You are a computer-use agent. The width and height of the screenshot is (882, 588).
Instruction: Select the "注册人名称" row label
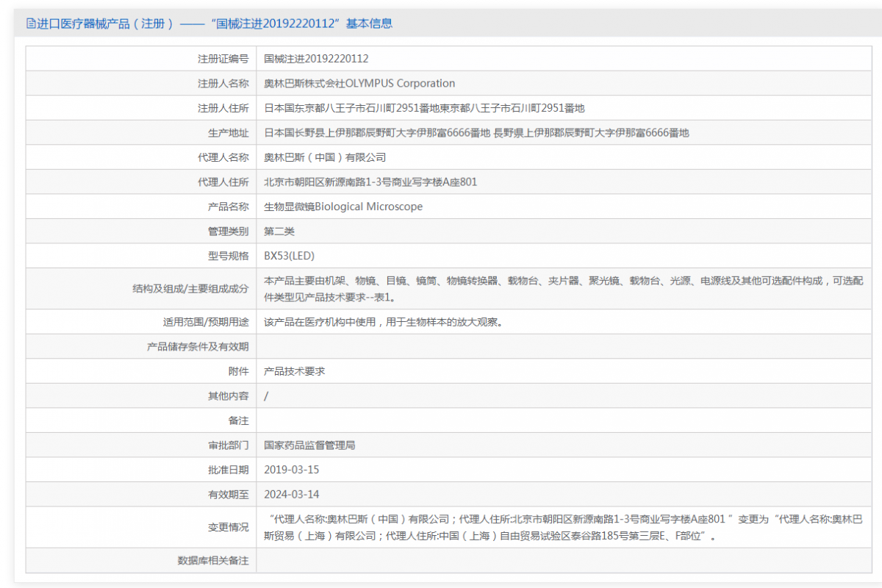[x=223, y=83]
